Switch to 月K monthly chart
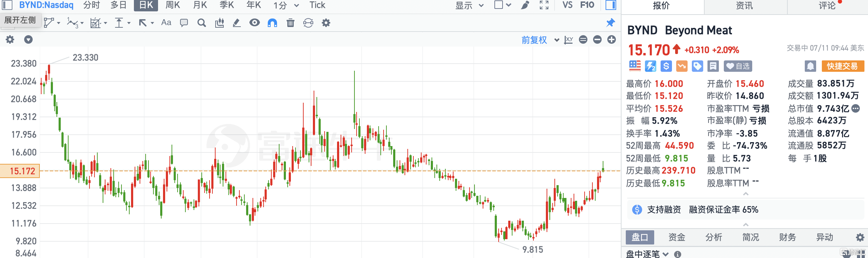Viewport: 868px width, 258px height. pyautogui.click(x=200, y=5)
